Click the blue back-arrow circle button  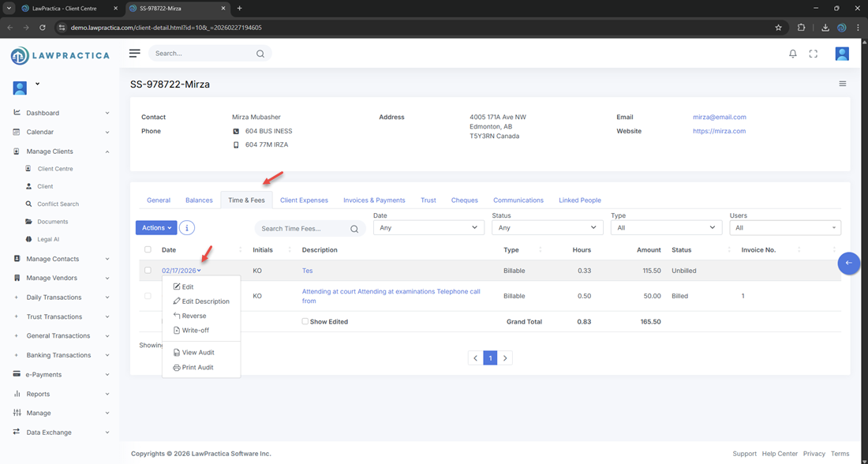click(849, 263)
